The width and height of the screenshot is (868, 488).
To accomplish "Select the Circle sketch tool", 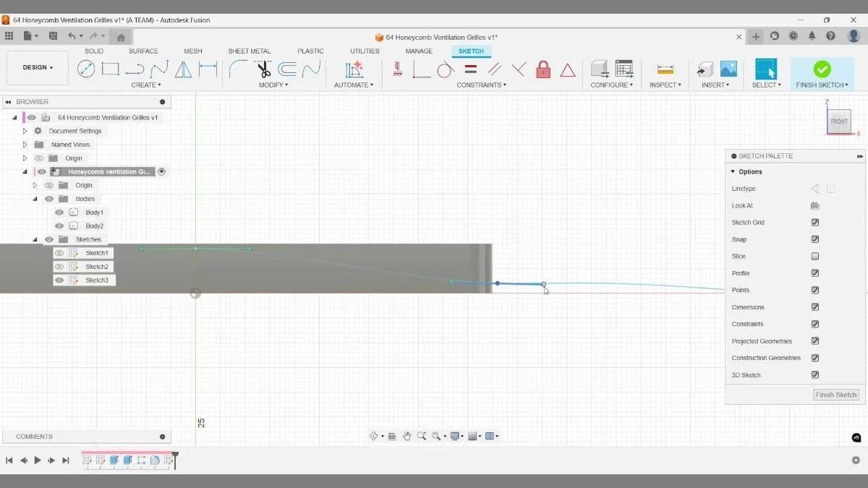I will (x=87, y=69).
